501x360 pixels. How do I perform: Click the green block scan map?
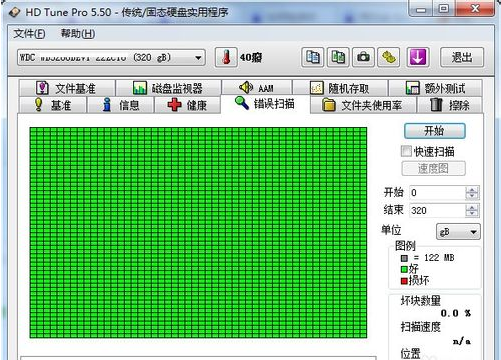coord(198,233)
